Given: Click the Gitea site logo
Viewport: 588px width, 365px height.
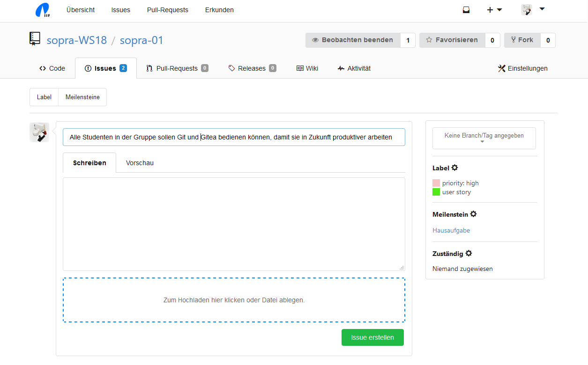Looking at the screenshot, I should click(42, 10).
